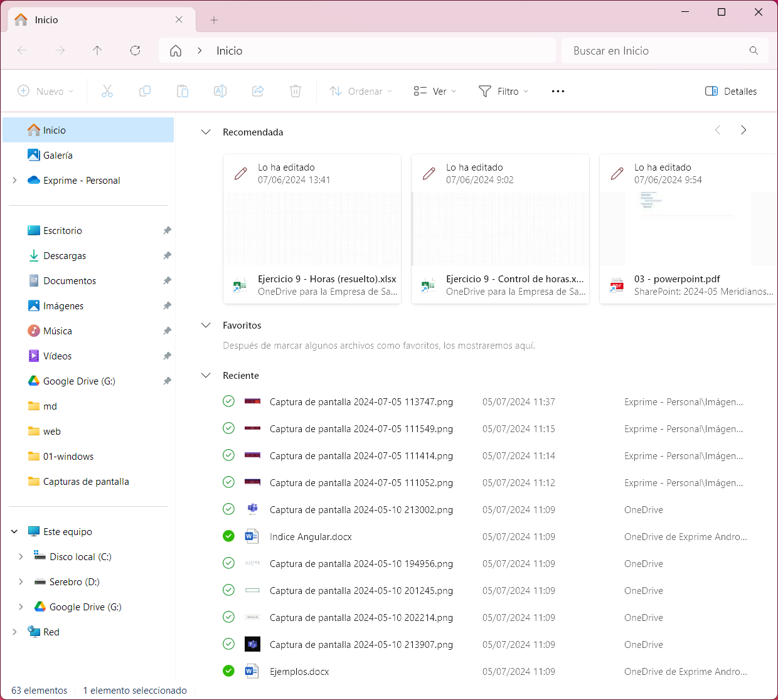Unpin Descargas using its pin icon
This screenshot has width=778, height=700.
tap(167, 256)
